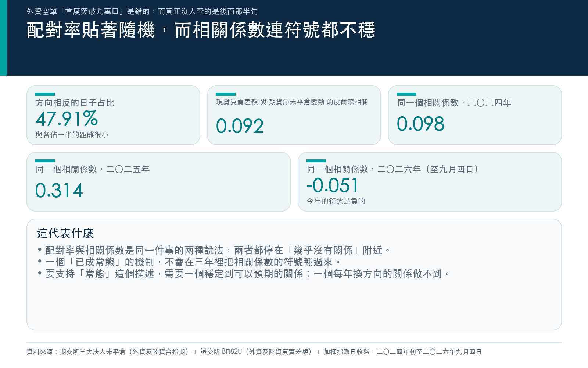Image resolution: width=588 pixels, height=368 pixels.
Task: Click the label 同一個相關係數，二〇二四年
Action: 454,103
